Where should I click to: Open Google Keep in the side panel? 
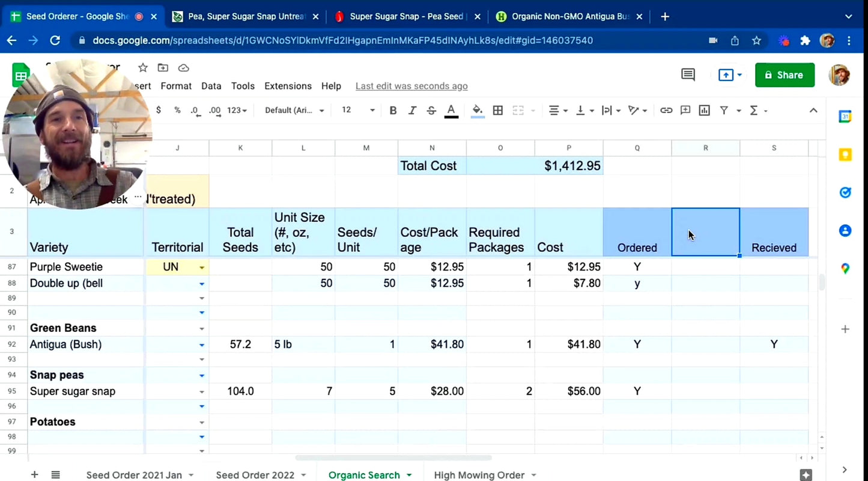[845, 155]
